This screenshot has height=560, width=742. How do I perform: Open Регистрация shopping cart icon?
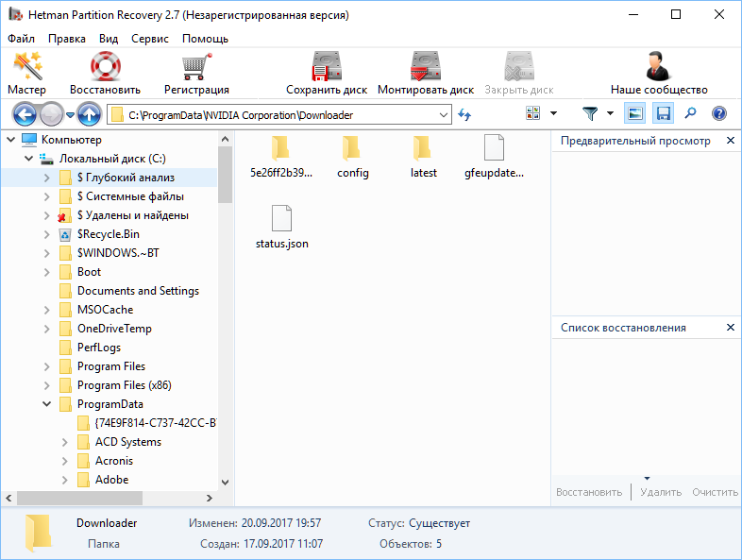coord(196,67)
